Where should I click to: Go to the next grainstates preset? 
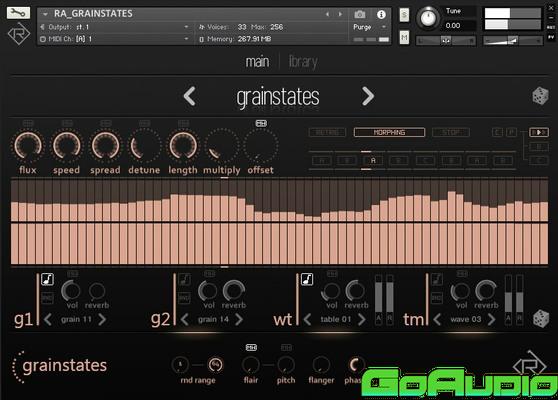[x=368, y=96]
